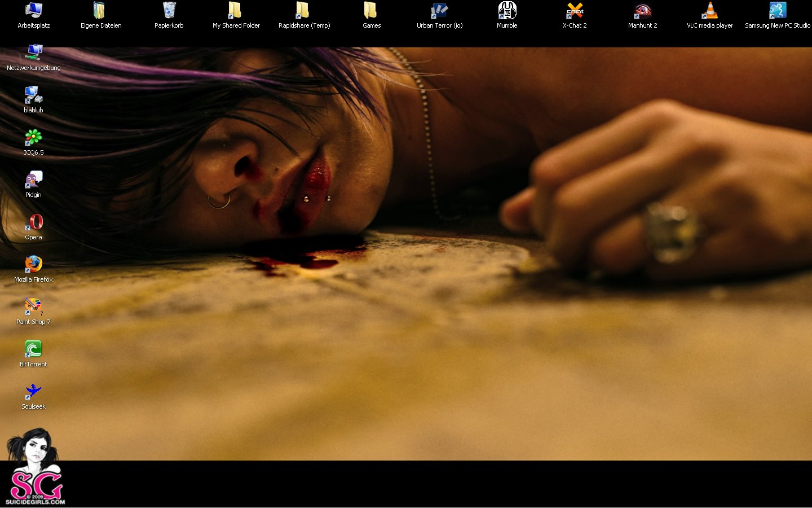
Task: Click the Opera browser icon
Action: coord(33,222)
